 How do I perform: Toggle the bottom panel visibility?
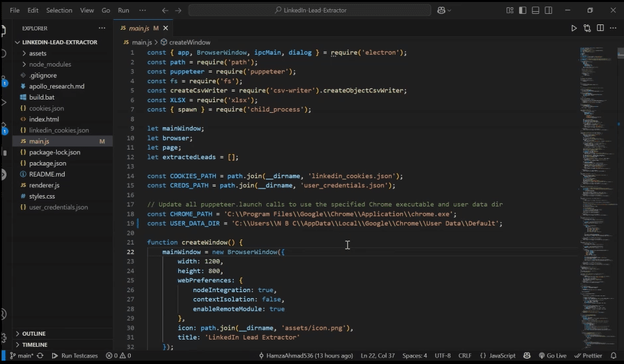(x=536, y=11)
